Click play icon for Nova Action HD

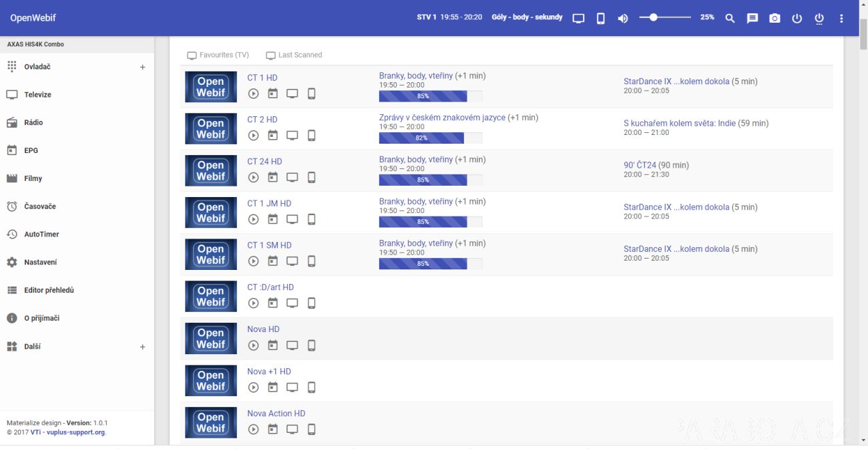pyautogui.click(x=253, y=429)
